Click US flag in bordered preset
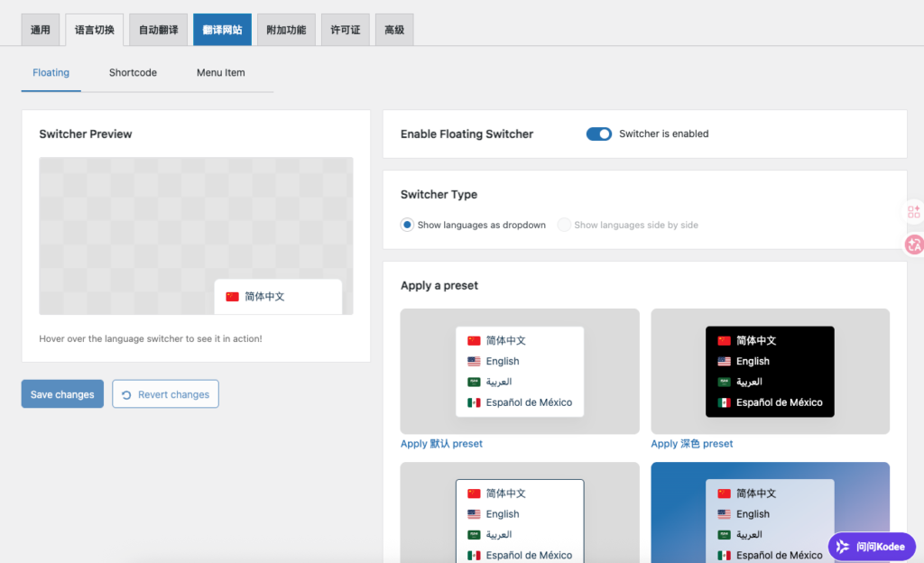924x563 pixels. point(474,514)
